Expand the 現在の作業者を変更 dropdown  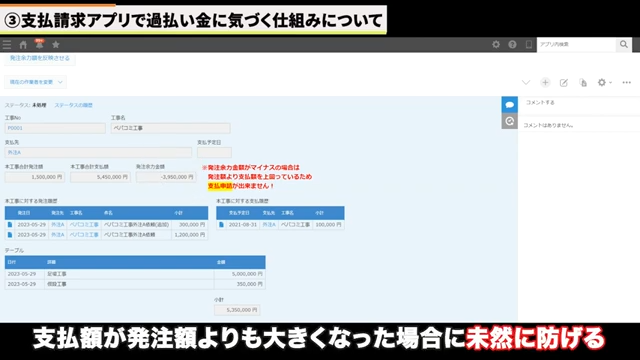click(36, 82)
